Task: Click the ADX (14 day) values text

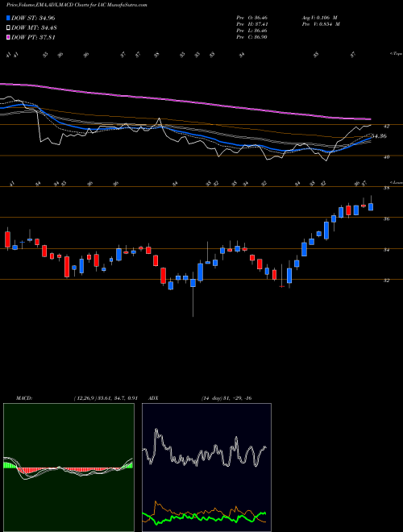Action: 226,398
